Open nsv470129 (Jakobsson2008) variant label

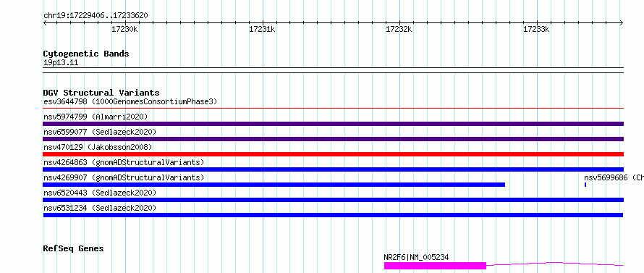(98, 147)
